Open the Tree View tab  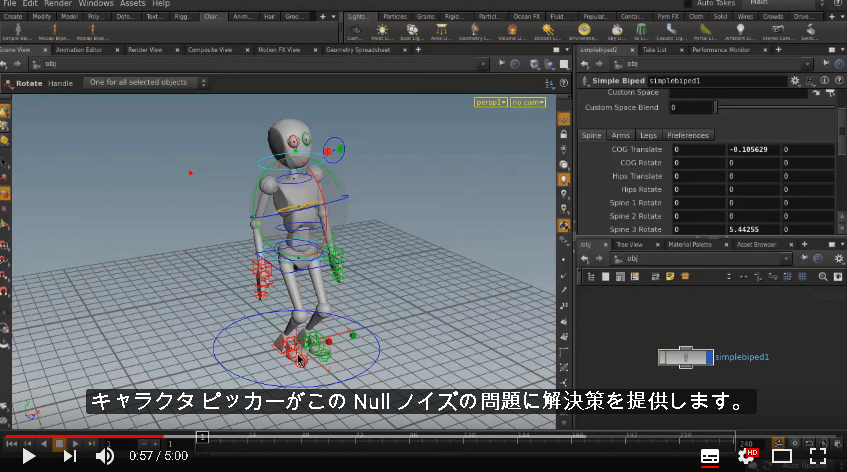629,245
